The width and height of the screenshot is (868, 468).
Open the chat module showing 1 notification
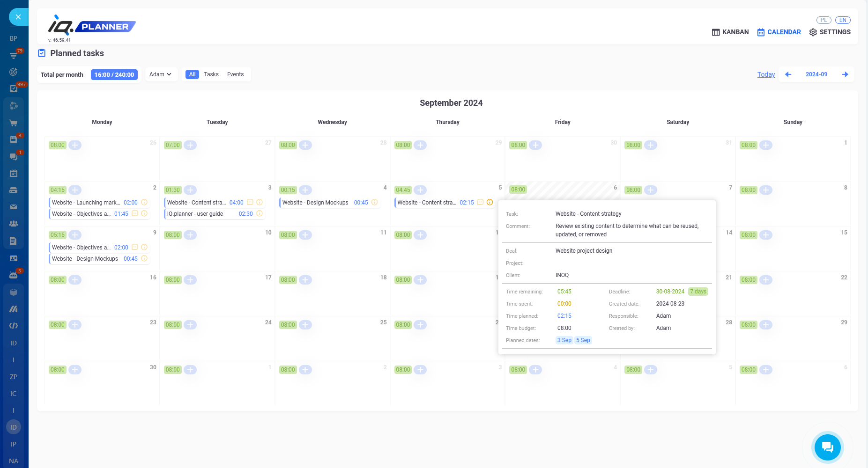click(14, 156)
